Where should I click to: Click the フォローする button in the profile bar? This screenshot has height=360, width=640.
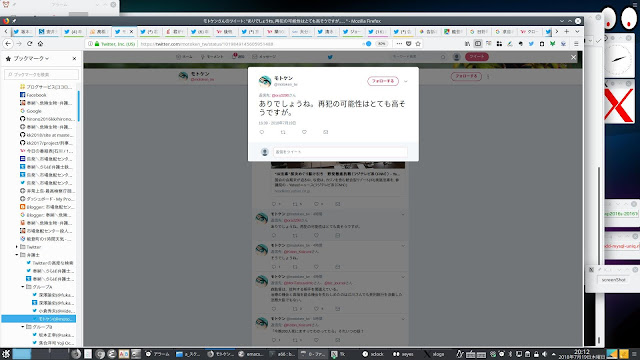pyautogui.click(x=466, y=76)
